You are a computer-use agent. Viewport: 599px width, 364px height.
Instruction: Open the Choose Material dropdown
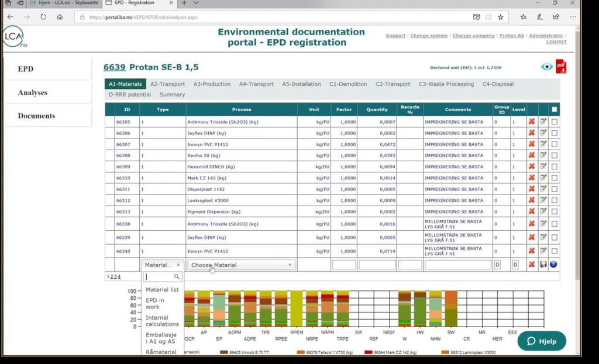tap(242, 265)
